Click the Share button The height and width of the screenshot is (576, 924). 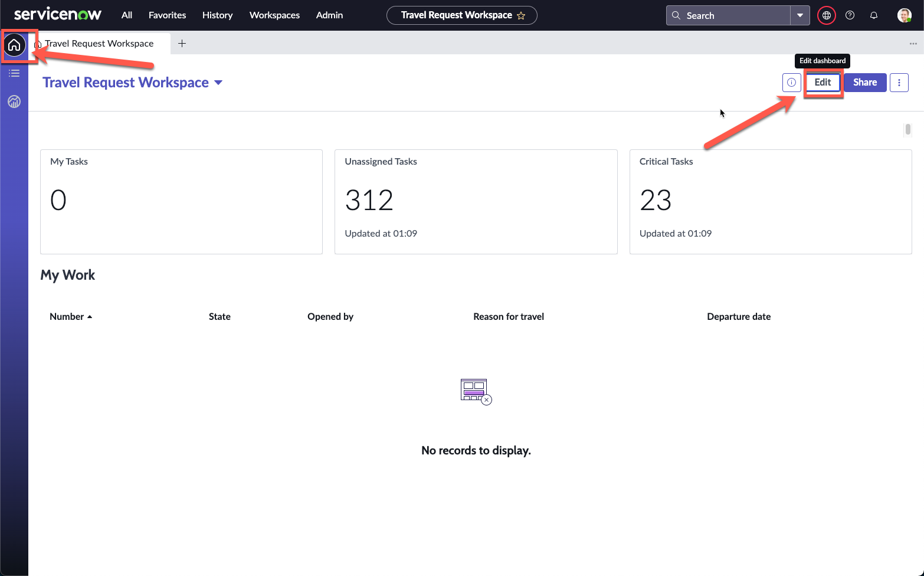[x=865, y=83]
